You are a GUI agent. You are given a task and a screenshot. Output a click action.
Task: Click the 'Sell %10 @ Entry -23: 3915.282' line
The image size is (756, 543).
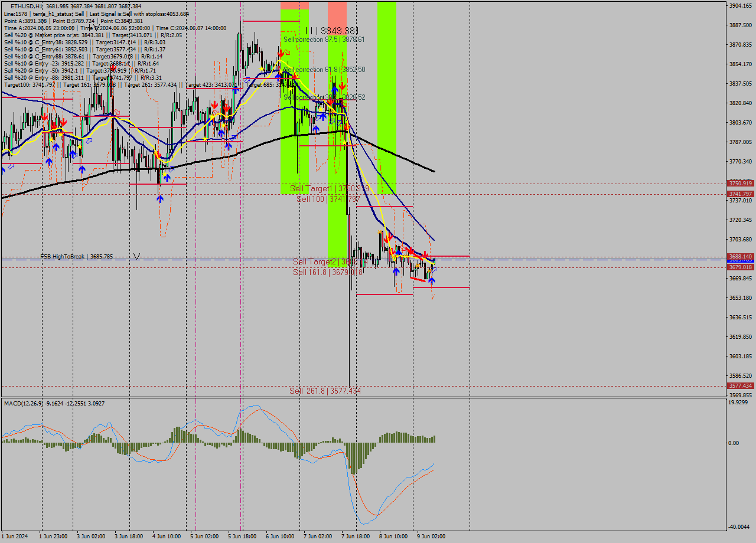pyautogui.click(x=82, y=64)
